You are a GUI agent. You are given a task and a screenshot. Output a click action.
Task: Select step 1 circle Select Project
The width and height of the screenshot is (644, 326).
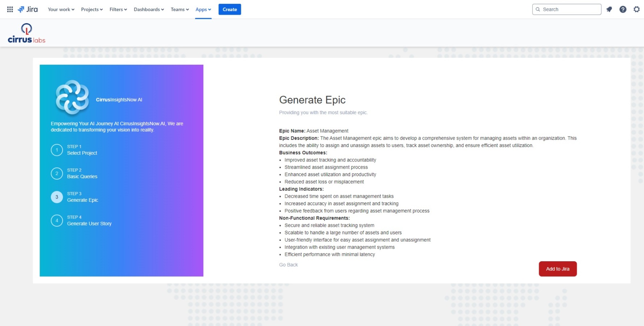pos(57,150)
